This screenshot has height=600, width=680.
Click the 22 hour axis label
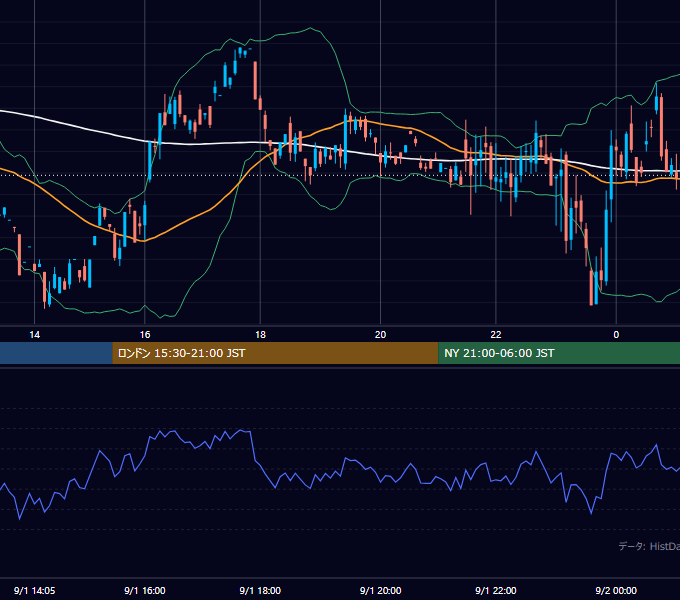(496, 335)
